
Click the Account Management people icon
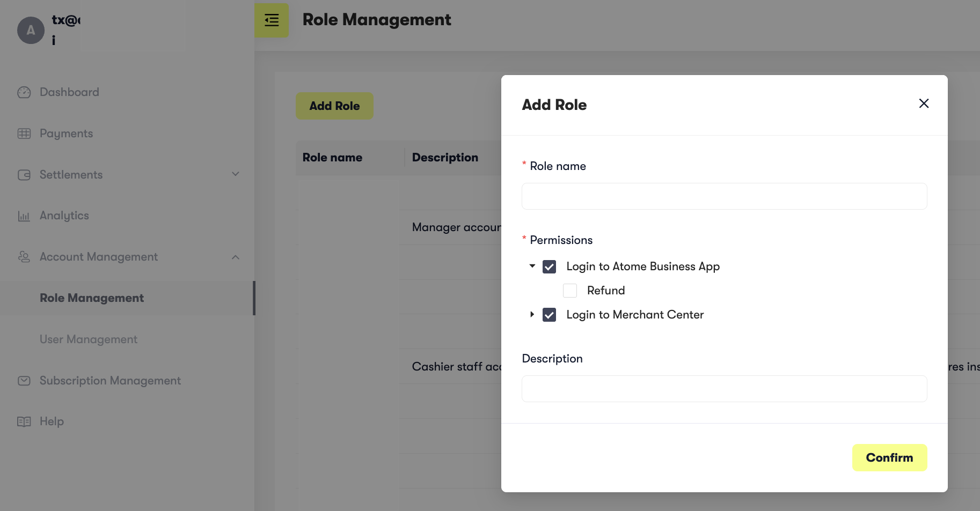(x=24, y=257)
